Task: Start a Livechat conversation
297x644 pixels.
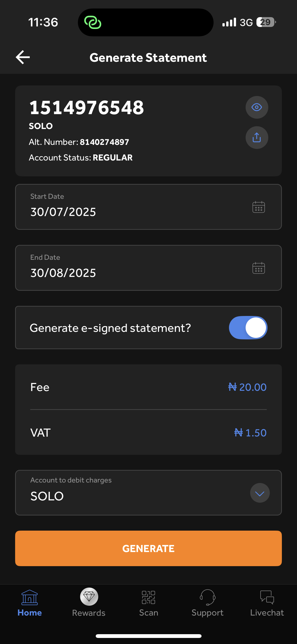Action: point(267,603)
